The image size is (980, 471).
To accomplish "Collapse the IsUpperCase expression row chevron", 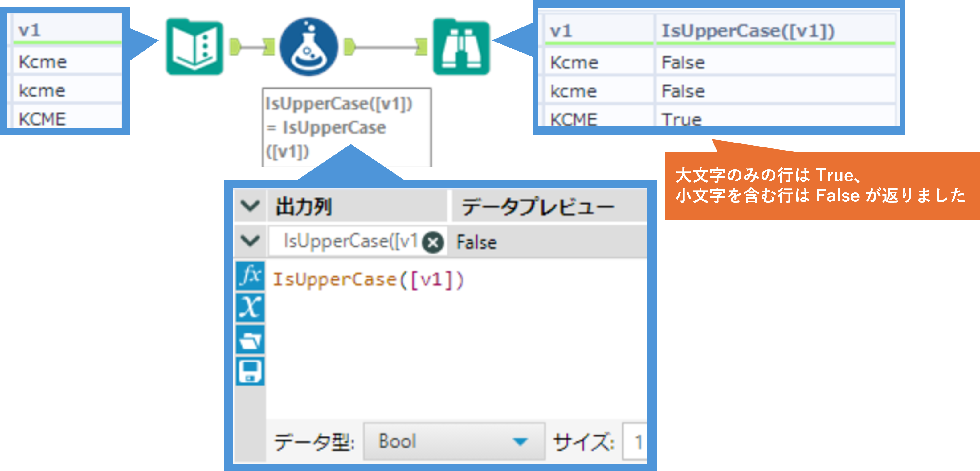I will coord(250,241).
